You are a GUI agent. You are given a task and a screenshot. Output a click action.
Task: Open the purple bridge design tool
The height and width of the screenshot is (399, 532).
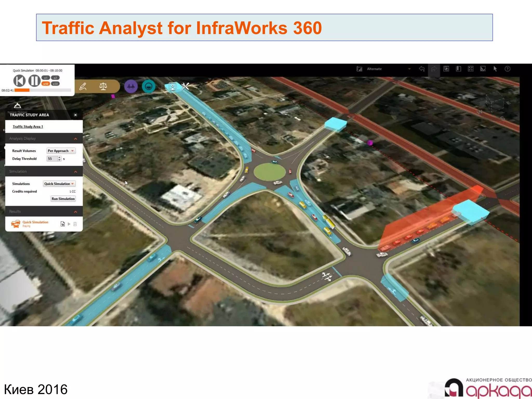[131, 86]
